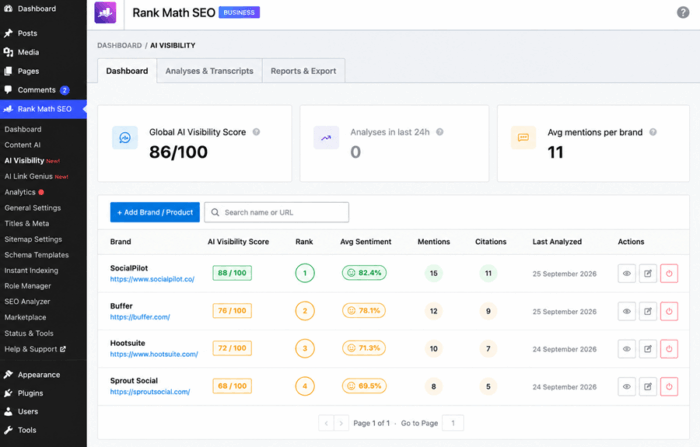700x447 pixels.
Task: Open Content AI submenu item
Action: [x=22, y=145]
